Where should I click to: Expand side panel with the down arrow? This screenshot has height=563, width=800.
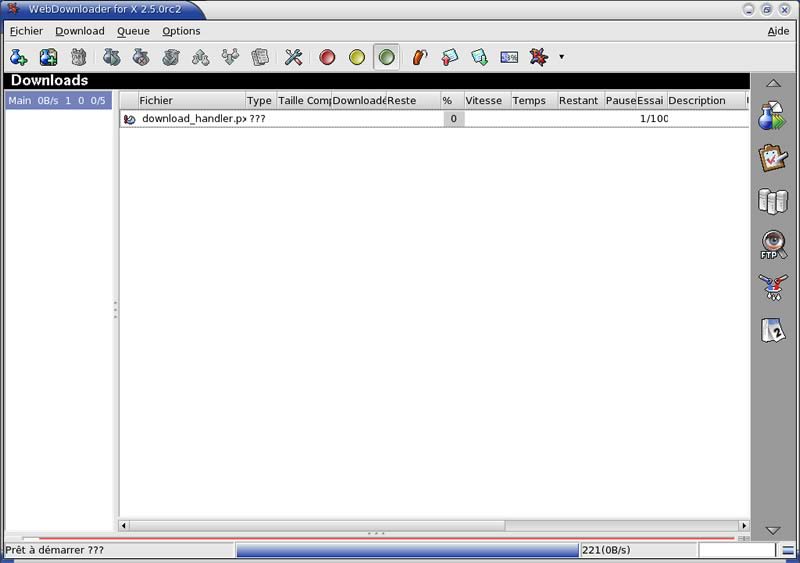point(773,531)
